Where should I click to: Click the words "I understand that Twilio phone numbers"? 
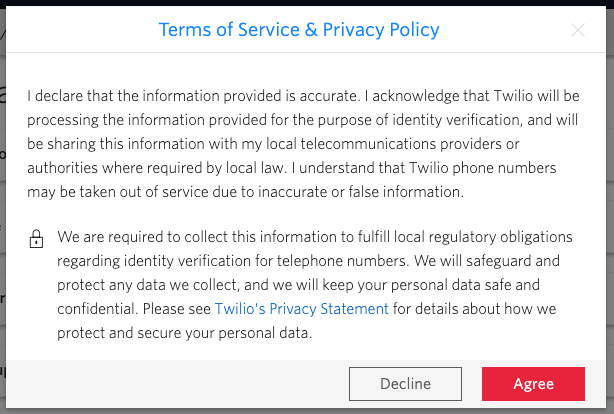pyautogui.click(x=424, y=168)
